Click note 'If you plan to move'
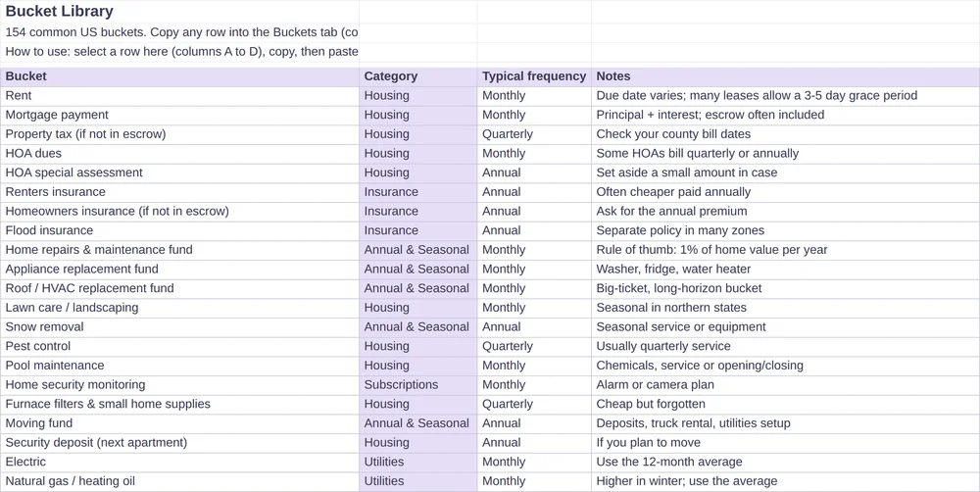This screenshot has width=980, height=492. (x=786, y=443)
